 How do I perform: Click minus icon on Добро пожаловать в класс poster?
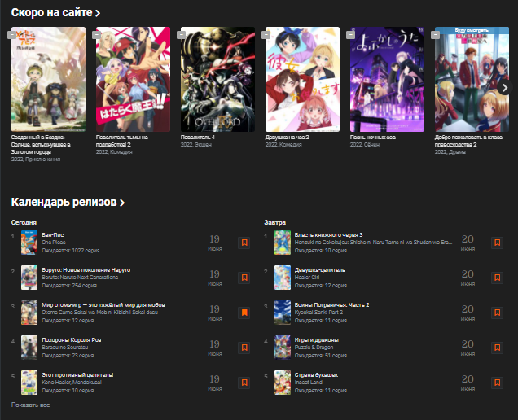[x=435, y=35]
